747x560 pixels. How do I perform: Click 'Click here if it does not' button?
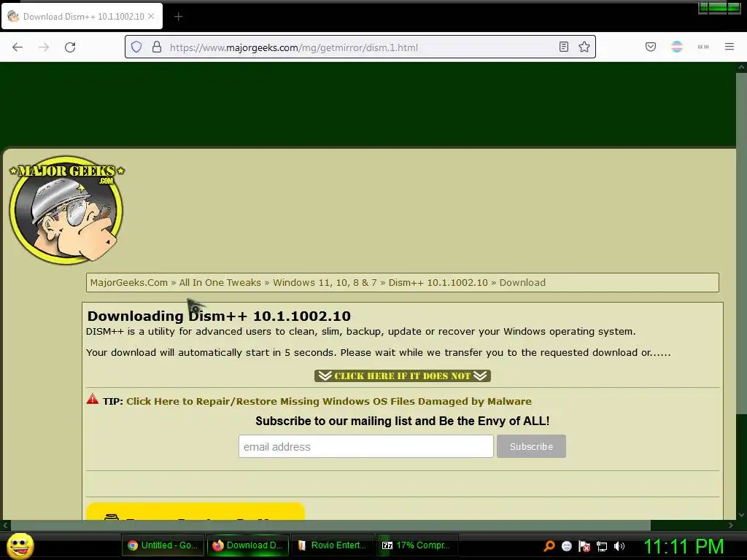402,376
